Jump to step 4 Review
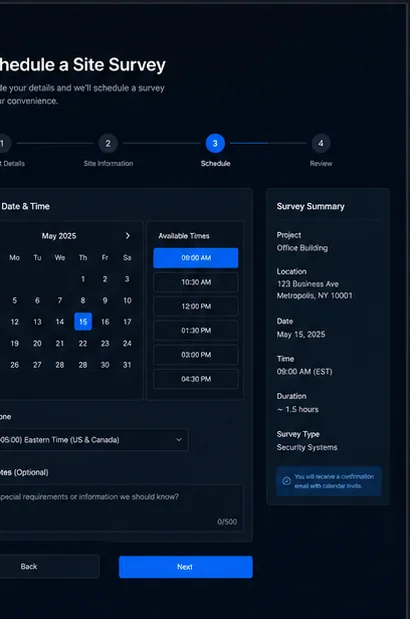This screenshot has width=410, height=619. tap(321, 143)
